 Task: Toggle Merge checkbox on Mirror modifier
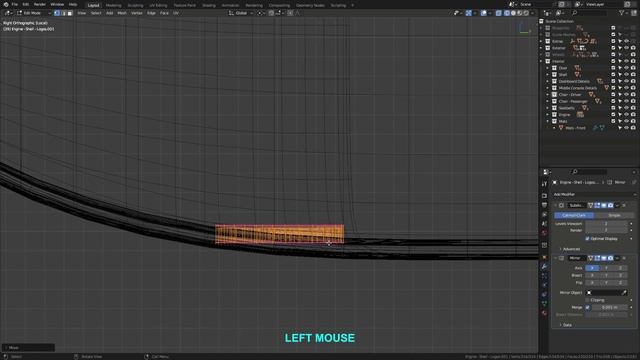tap(587, 307)
